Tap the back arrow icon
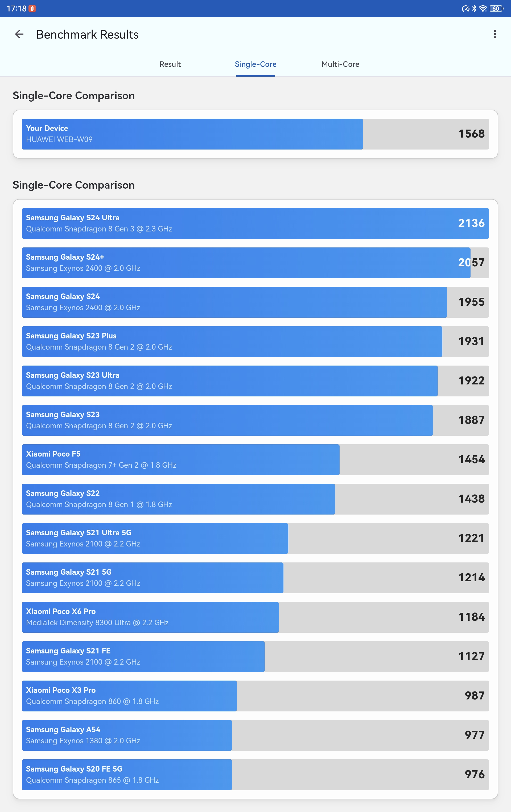 coord(19,34)
